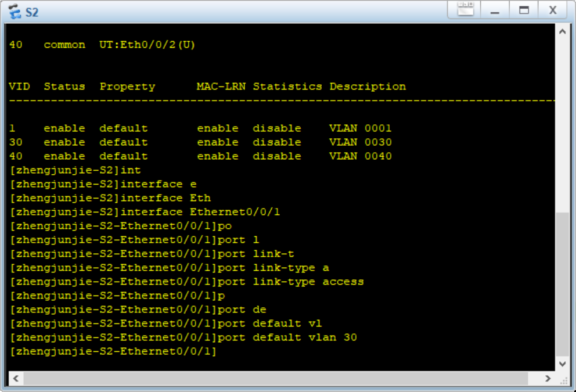
Task: Click the 'port link-type access' command line
Action: click(x=186, y=282)
